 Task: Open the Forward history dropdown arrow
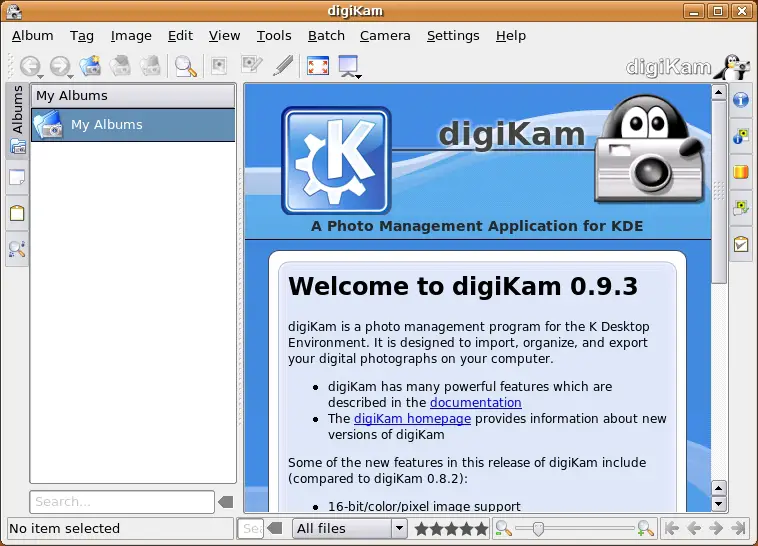tap(71, 76)
